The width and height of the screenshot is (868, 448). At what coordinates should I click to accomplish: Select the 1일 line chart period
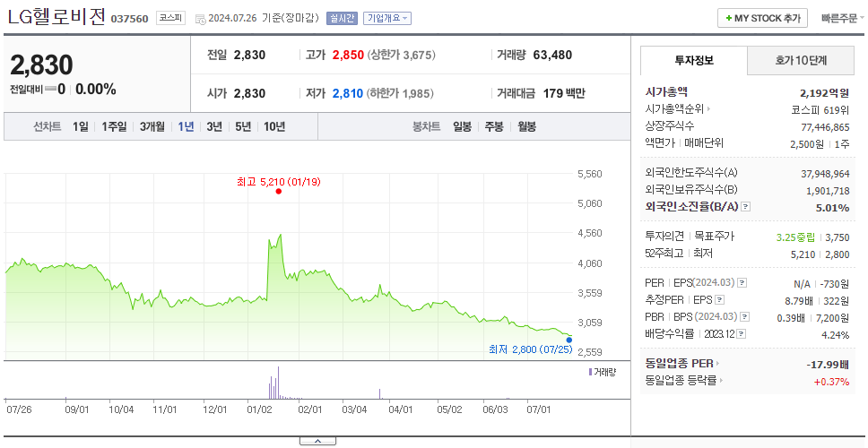pos(81,126)
